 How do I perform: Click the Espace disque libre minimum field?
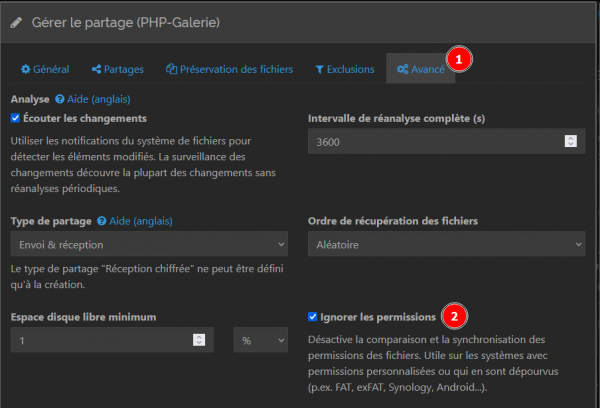coord(100,341)
